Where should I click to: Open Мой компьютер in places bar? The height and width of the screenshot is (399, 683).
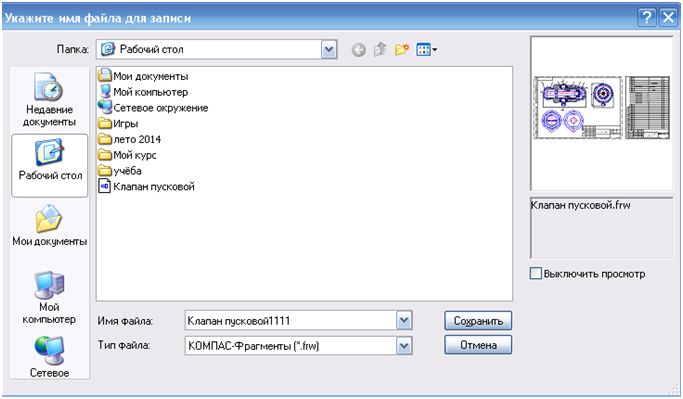(49, 298)
